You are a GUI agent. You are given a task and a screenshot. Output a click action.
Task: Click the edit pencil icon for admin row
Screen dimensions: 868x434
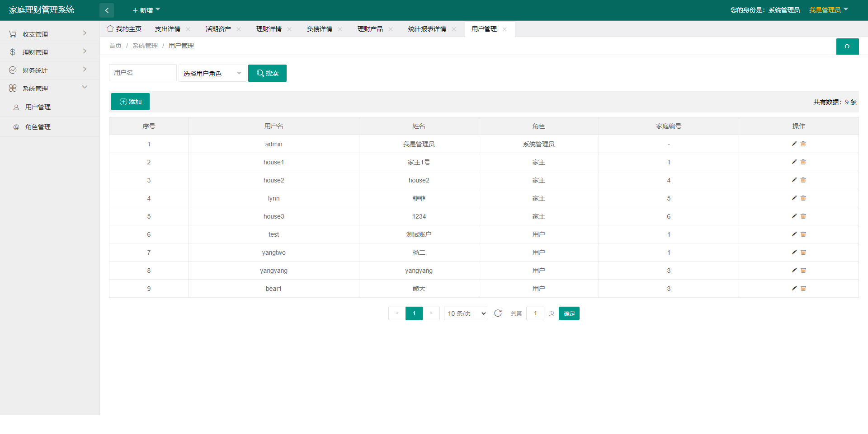tap(794, 144)
